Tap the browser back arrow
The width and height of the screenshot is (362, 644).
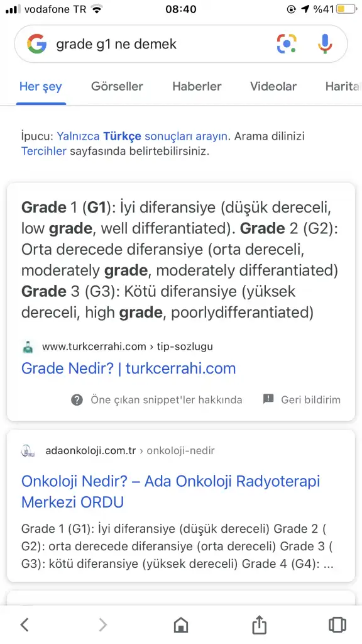pos(25,625)
